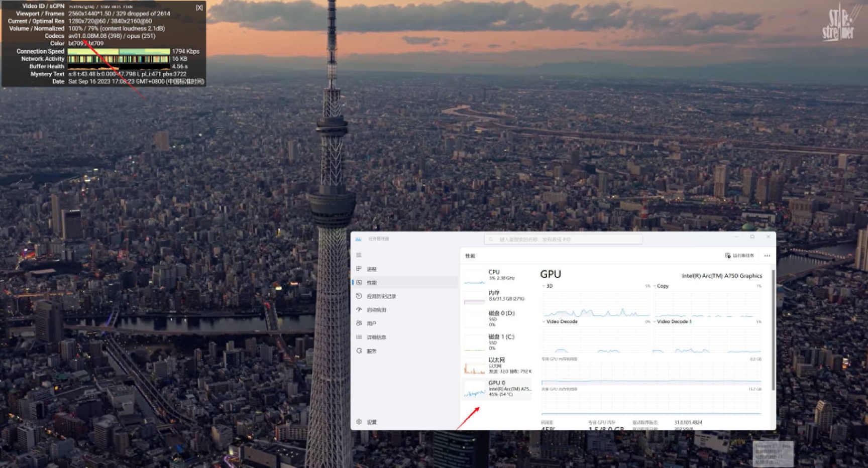The height and width of the screenshot is (468, 868).
Task: Click the Buffer Health bar graph
Action: click(x=119, y=66)
